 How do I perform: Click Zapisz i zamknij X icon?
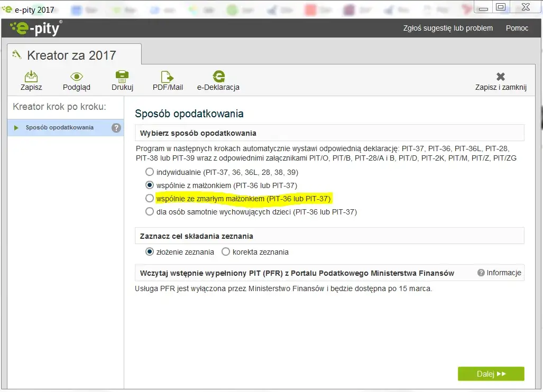point(500,77)
